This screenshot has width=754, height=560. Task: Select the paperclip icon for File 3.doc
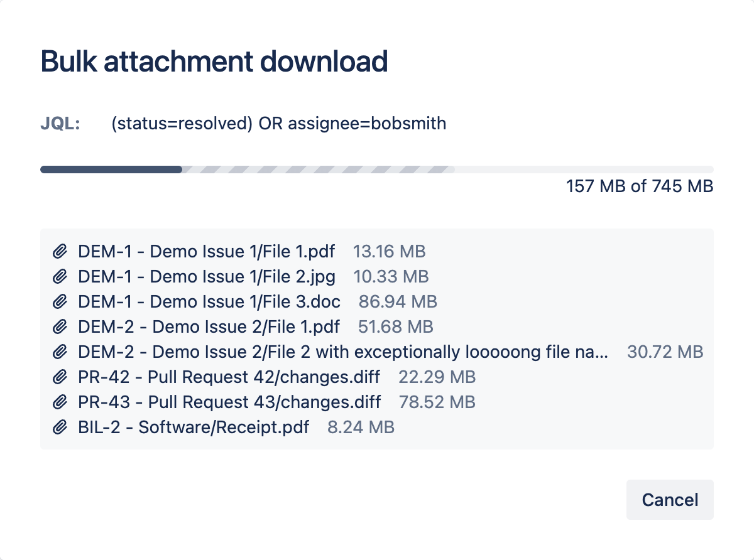[60, 301]
